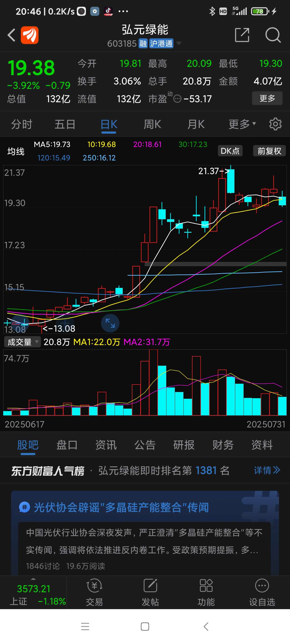Switch to 周K chart tab

tap(152, 124)
